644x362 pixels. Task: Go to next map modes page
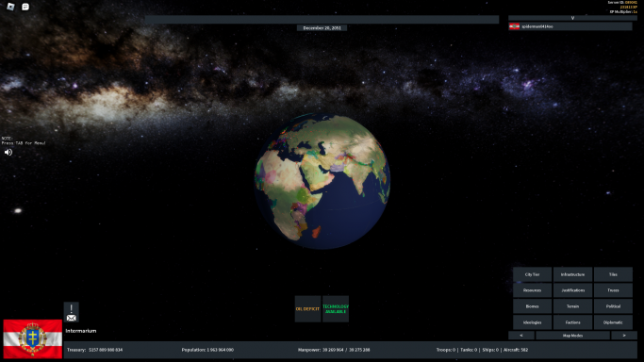pyautogui.click(x=624, y=336)
